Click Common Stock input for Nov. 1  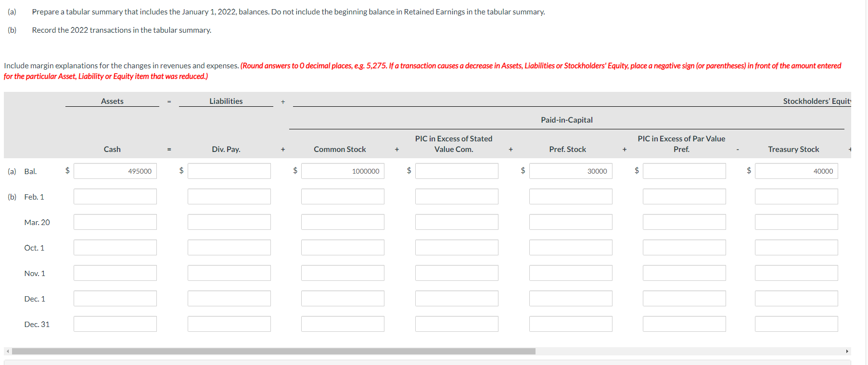343,273
